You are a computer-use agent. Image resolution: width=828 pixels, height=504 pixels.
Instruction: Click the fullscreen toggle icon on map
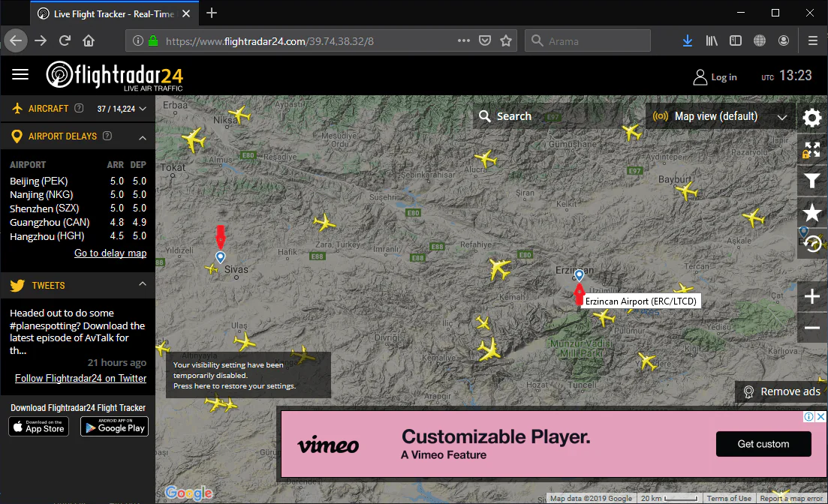pyautogui.click(x=811, y=149)
